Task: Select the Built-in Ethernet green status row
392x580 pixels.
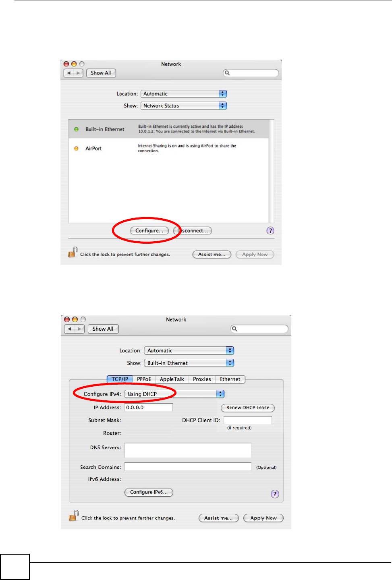Action: 168,129
